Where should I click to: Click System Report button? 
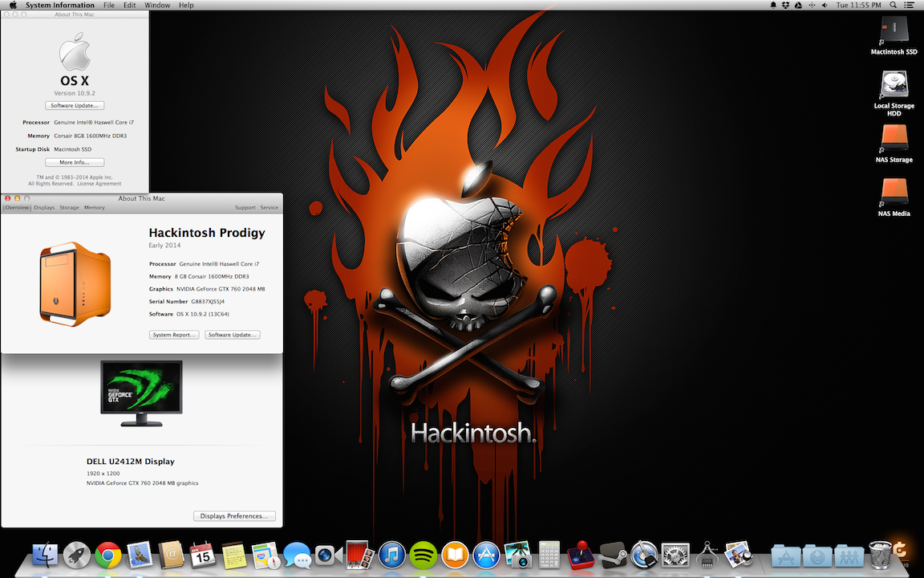click(174, 335)
